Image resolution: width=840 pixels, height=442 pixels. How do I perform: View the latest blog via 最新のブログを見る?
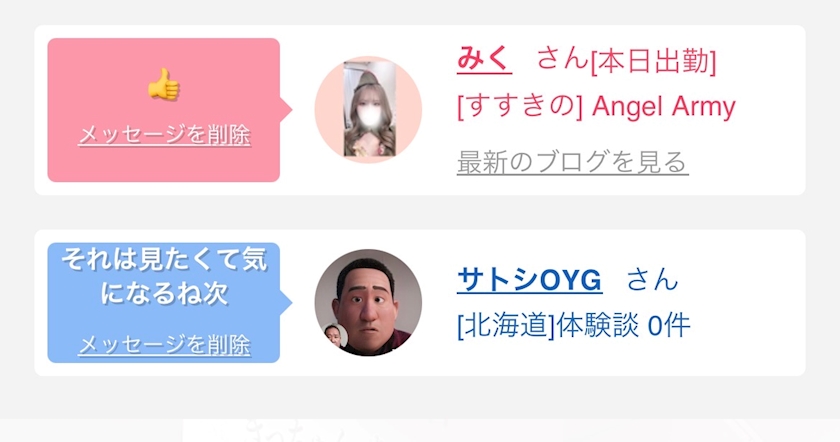pos(572,162)
